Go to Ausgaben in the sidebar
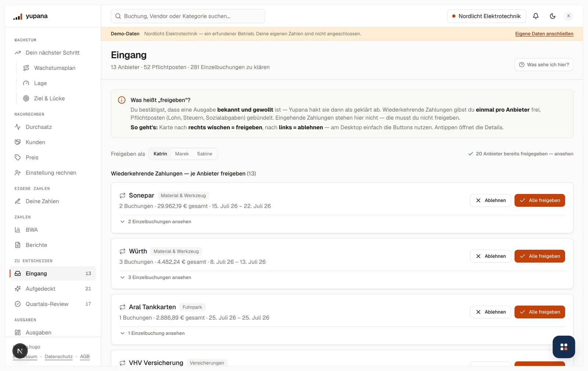588x371 pixels. point(53,332)
